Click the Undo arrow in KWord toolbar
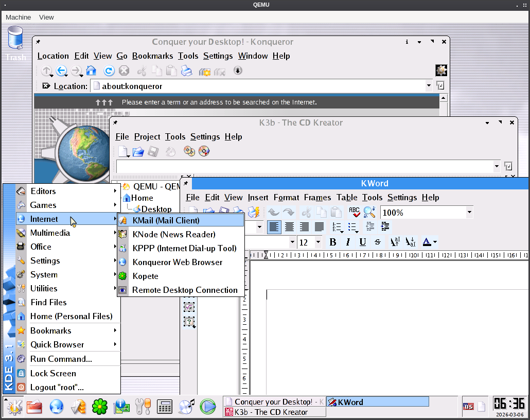The height and width of the screenshot is (420, 530). coord(274,212)
